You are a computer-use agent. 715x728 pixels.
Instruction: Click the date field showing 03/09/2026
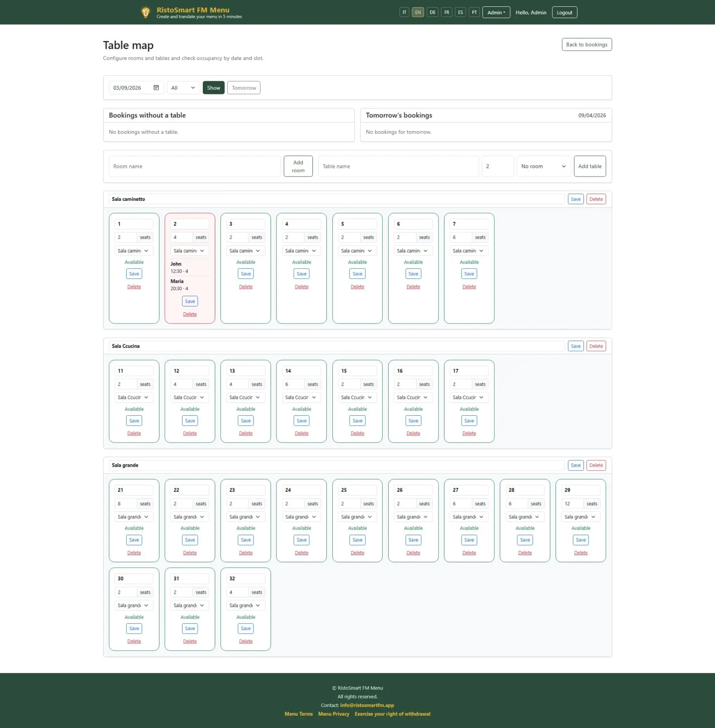point(136,88)
